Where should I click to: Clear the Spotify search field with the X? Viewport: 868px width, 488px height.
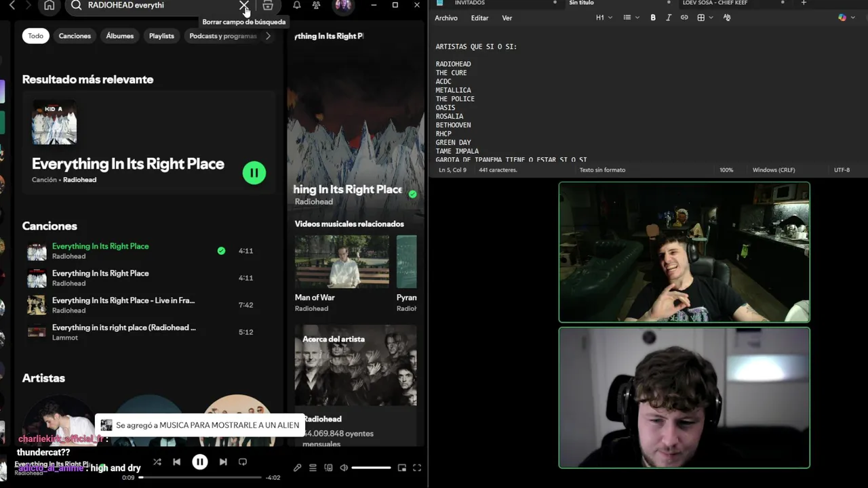click(243, 5)
